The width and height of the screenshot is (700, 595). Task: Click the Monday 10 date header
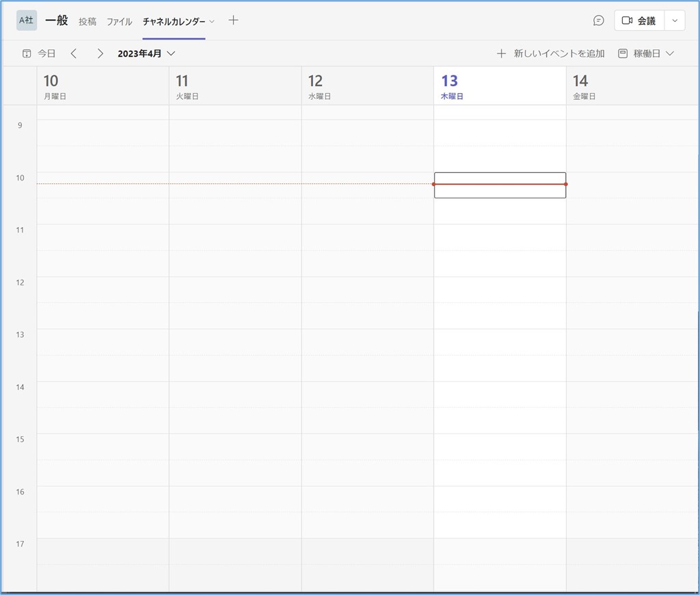tap(103, 86)
